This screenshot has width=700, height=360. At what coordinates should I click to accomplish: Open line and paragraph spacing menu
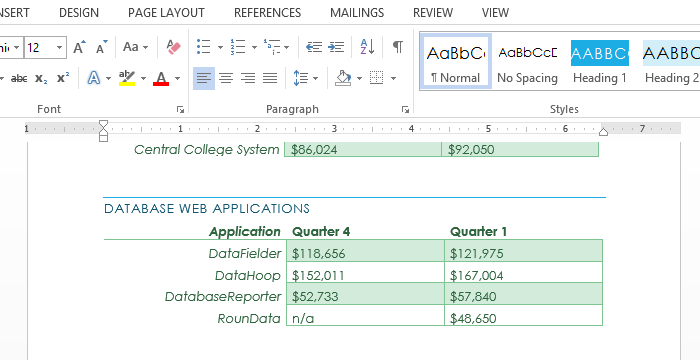[306, 79]
